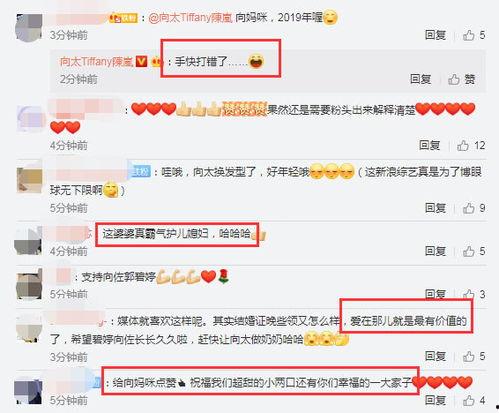
Task: Reply to 向太Tiffany's 手快打错了 comment
Action: [421, 79]
